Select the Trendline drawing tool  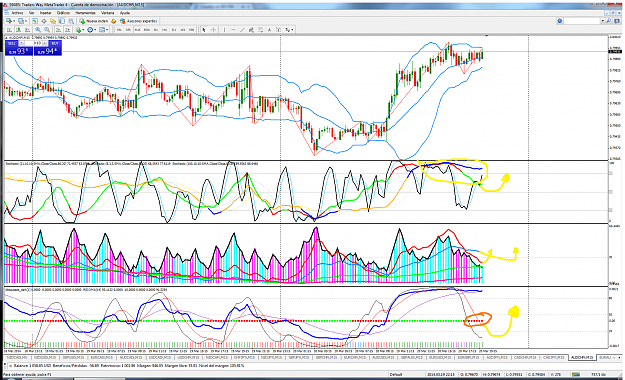point(242,30)
